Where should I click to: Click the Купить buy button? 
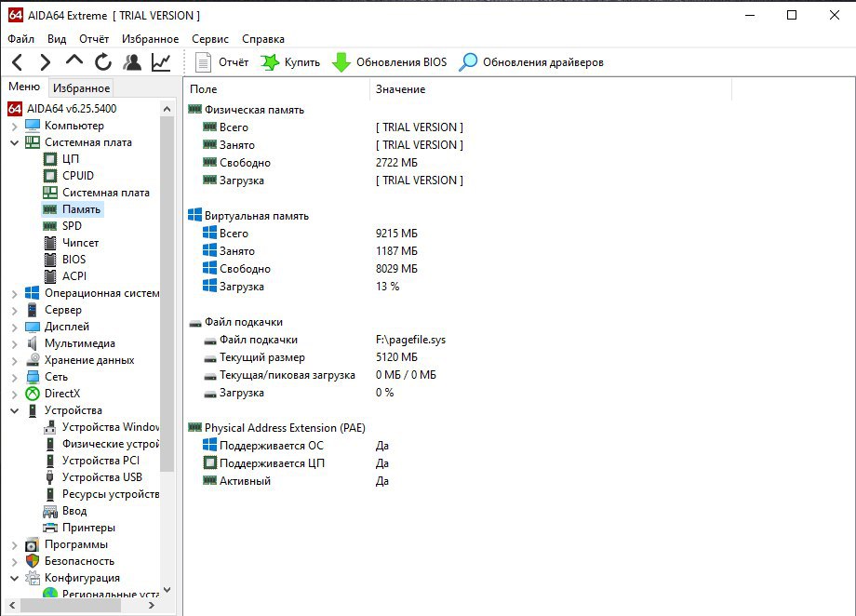(290, 62)
